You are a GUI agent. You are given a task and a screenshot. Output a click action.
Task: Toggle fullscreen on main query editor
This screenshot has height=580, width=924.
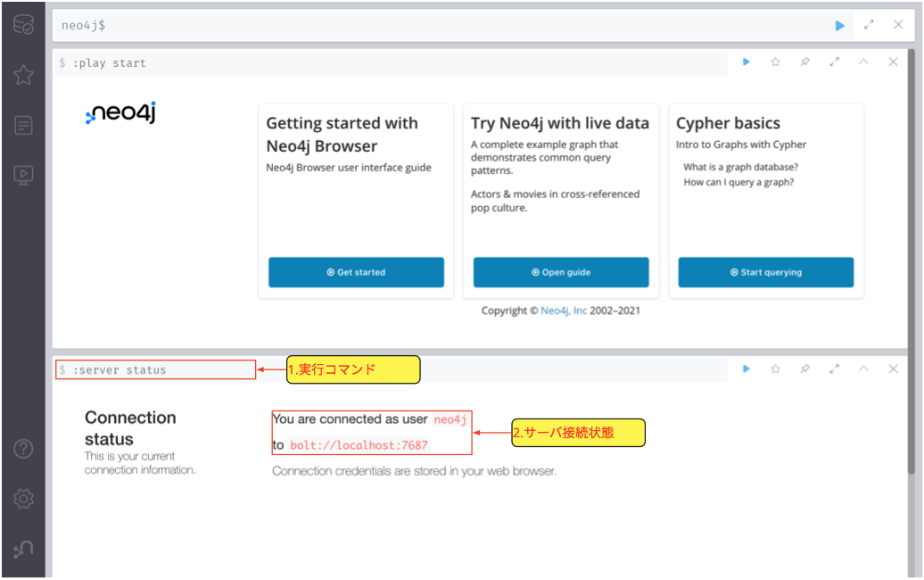pyautogui.click(x=869, y=25)
